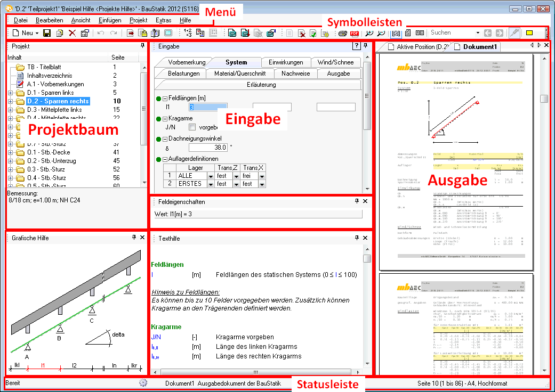Click the yellow highlight color swatch
Screen dimensions: 555x392
click(529, 33)
